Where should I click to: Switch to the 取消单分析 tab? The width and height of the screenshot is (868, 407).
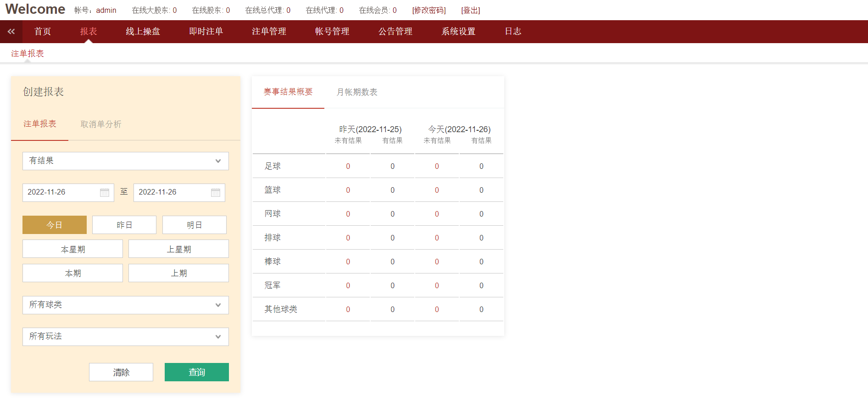[101, 124]
